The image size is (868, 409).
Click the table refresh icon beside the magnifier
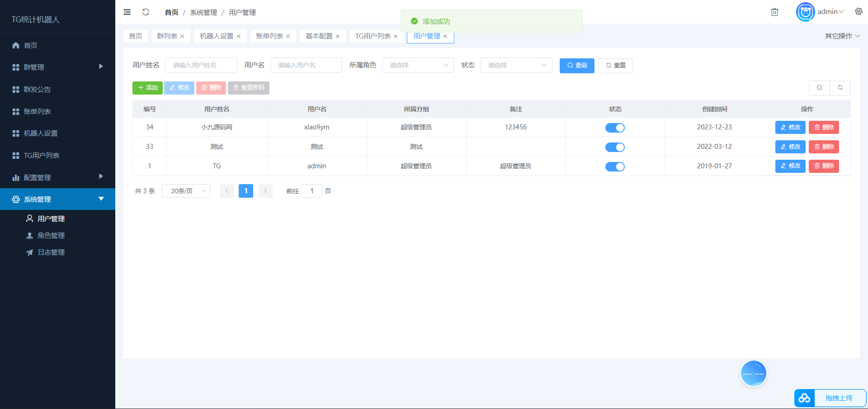tap(840, 88)
